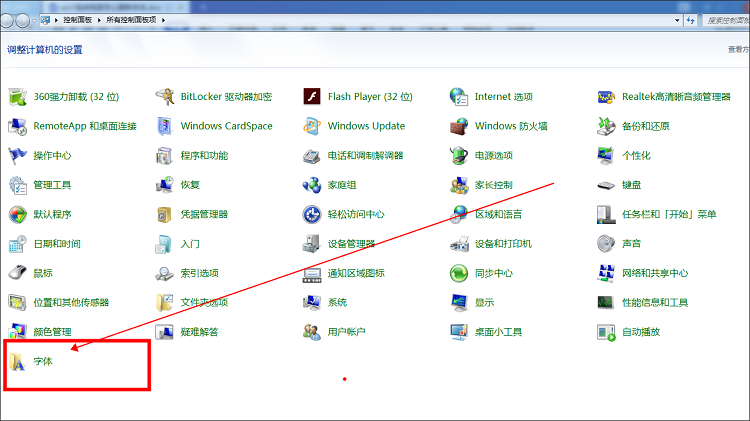Open the 个性化 monitor icon
The width and height of the screenshot is (750, 421).
(606, 156)
